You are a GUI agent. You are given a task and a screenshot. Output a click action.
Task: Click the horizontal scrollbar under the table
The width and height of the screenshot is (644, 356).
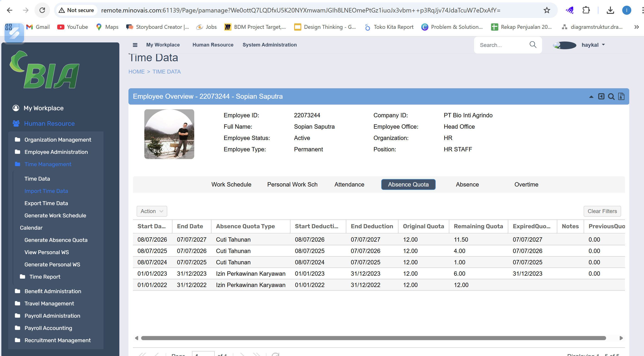coord(373,338)
